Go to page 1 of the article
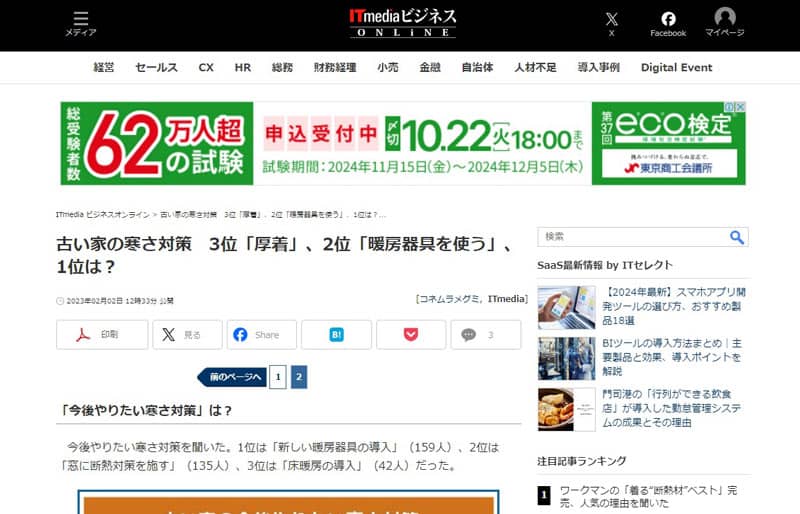The image size is (800, 514). click(277, 377)
